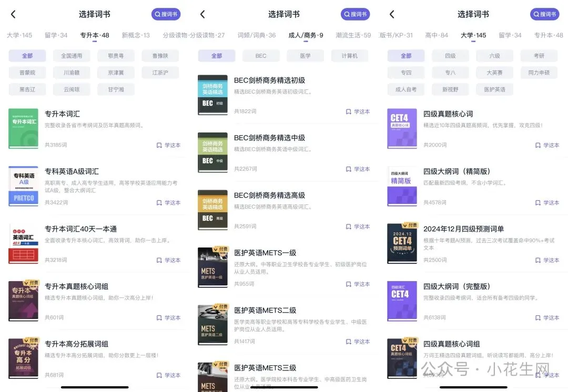Bookmark 学这本 for BEC剑桥商务精选初级
Image resolution: width=568 pixels, height=392 pixels.
[358, 111]
